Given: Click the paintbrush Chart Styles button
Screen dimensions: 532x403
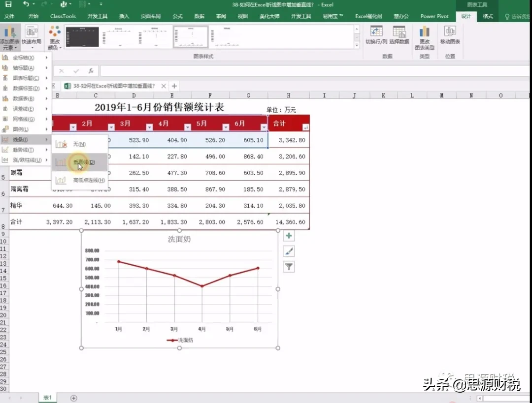Looking at the screenshot, I should [289, 251].
